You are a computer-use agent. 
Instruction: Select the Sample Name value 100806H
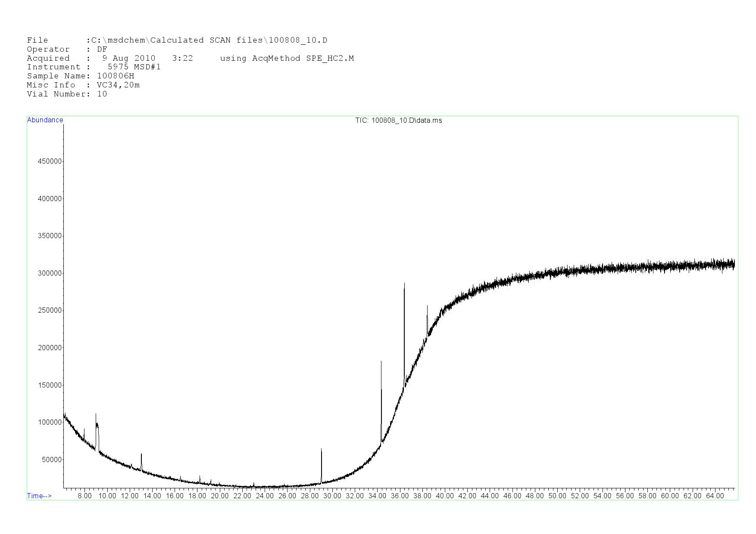point(116,76)
